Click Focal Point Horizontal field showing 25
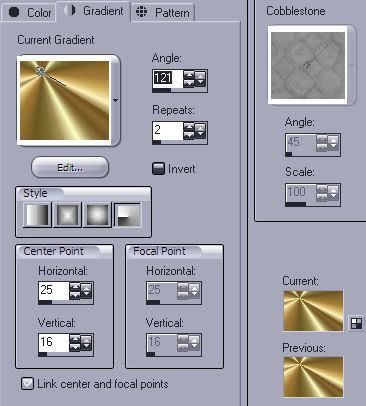Screen dimensions: 366x406 click(x=162, y=291)
